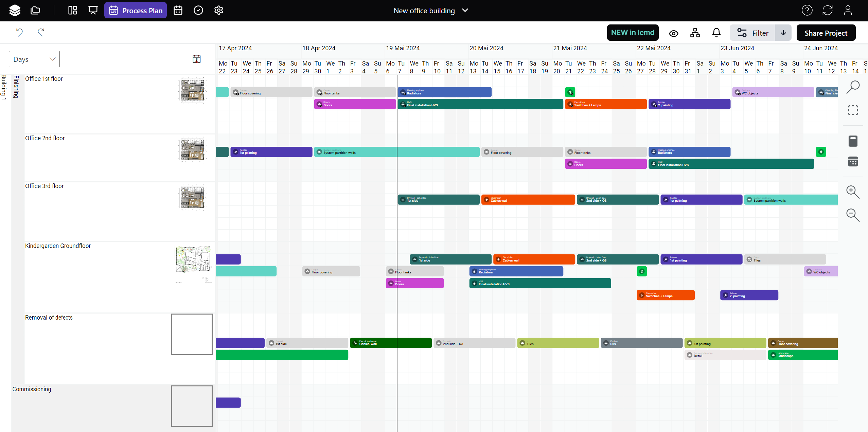Open the Days time scale dropdown

(34, 59)
